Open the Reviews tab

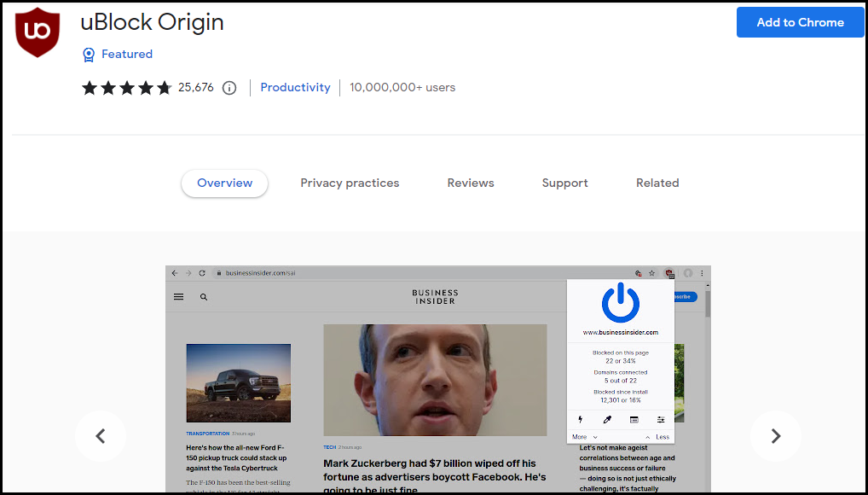click(471, 183)
